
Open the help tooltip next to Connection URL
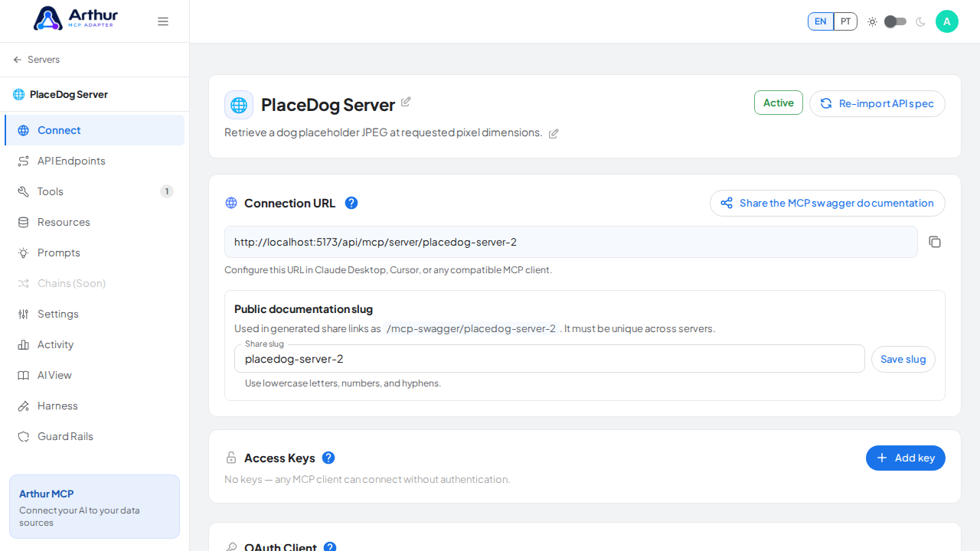(351, 203)
